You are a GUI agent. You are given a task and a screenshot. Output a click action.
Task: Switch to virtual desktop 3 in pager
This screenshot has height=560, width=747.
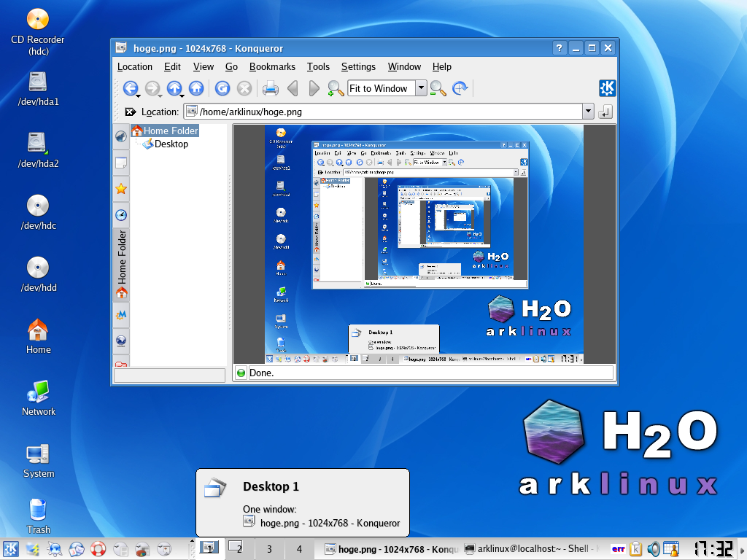click(x=269, y=548)
